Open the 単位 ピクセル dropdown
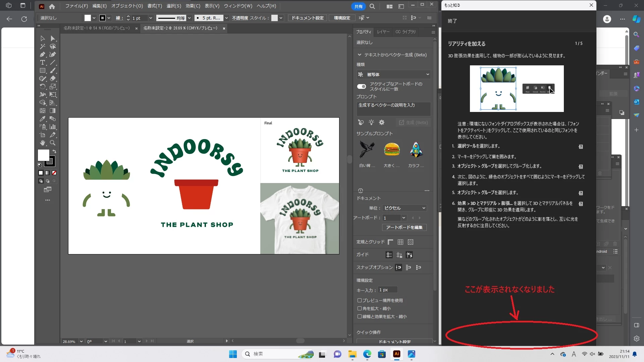The width and height of the screenshot is (644, 362). tap(405, 208)
